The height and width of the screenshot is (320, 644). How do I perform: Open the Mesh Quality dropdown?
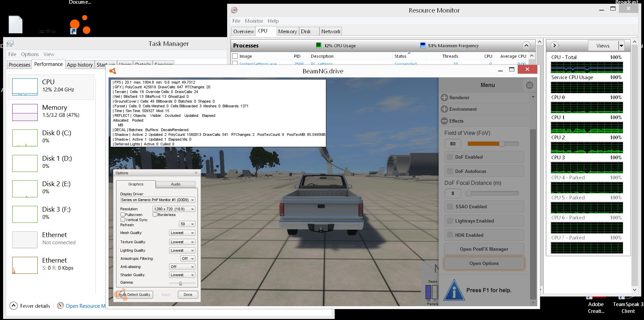coord(182,233)
